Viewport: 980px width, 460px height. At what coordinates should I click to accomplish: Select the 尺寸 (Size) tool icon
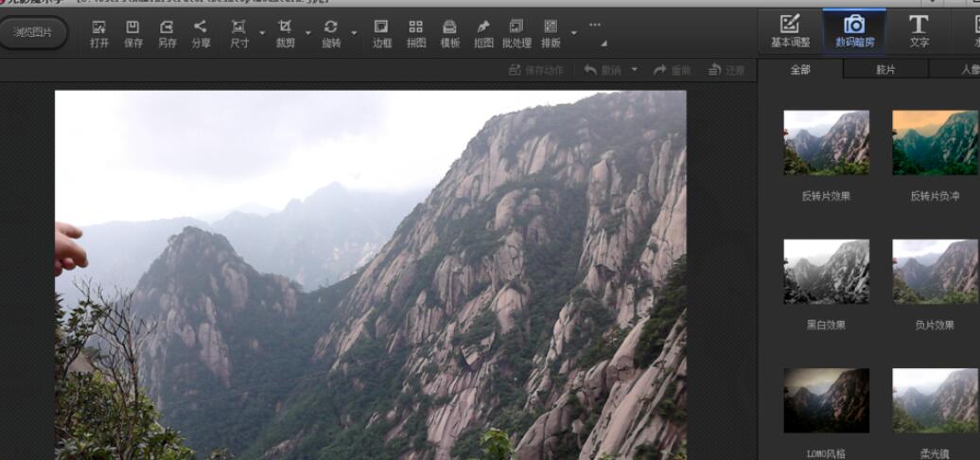(238, 27)
